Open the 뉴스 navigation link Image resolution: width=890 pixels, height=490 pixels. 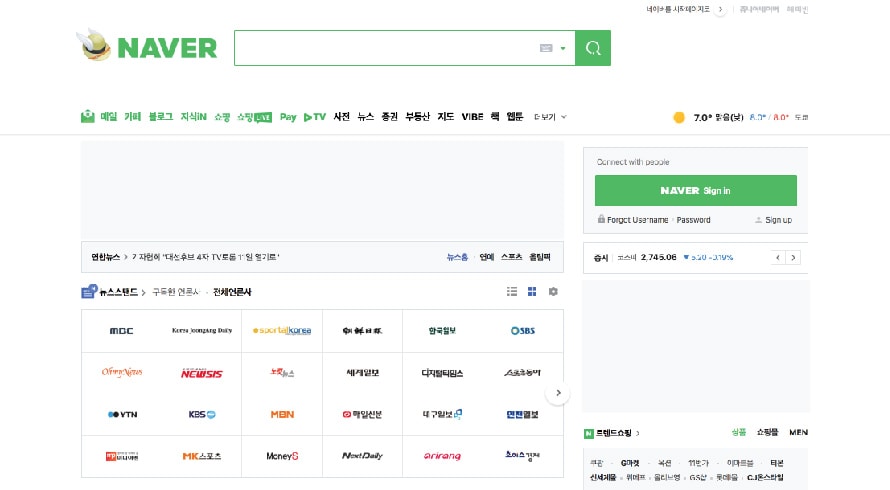click(366, 116)
